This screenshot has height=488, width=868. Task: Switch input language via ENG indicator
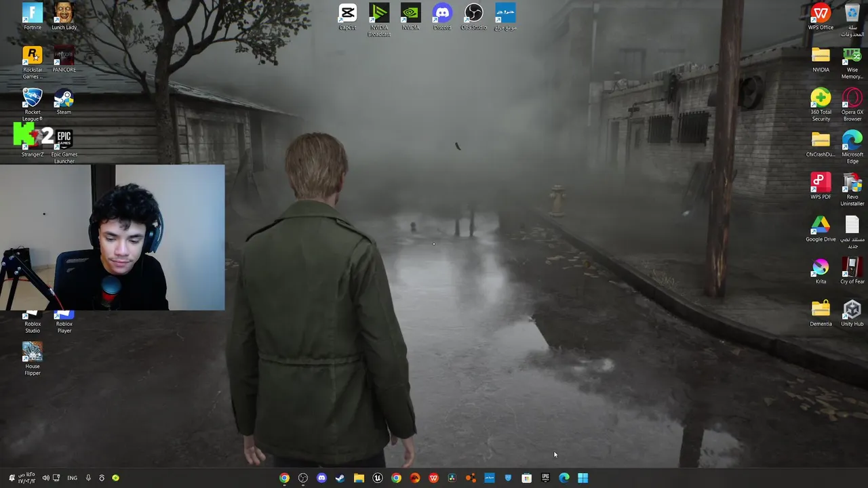point(72,478)
